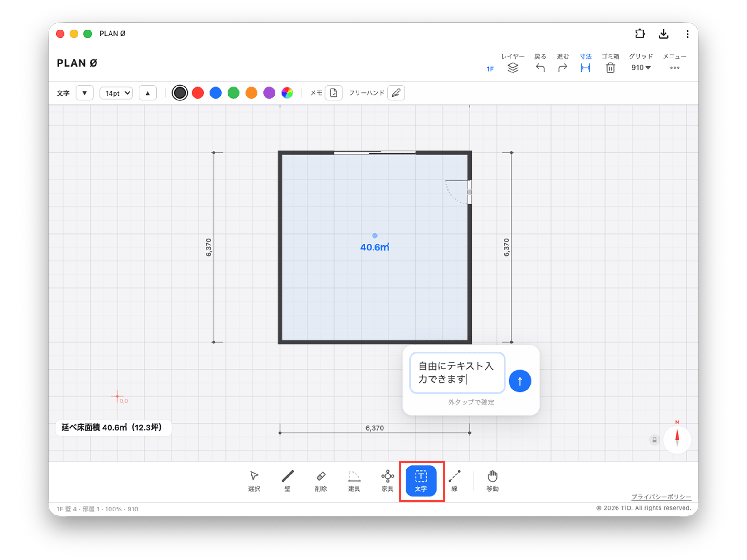This screenshot has width=747, height=560.
Task: Open the 家具 furniture tool
Action: (387, 481)
